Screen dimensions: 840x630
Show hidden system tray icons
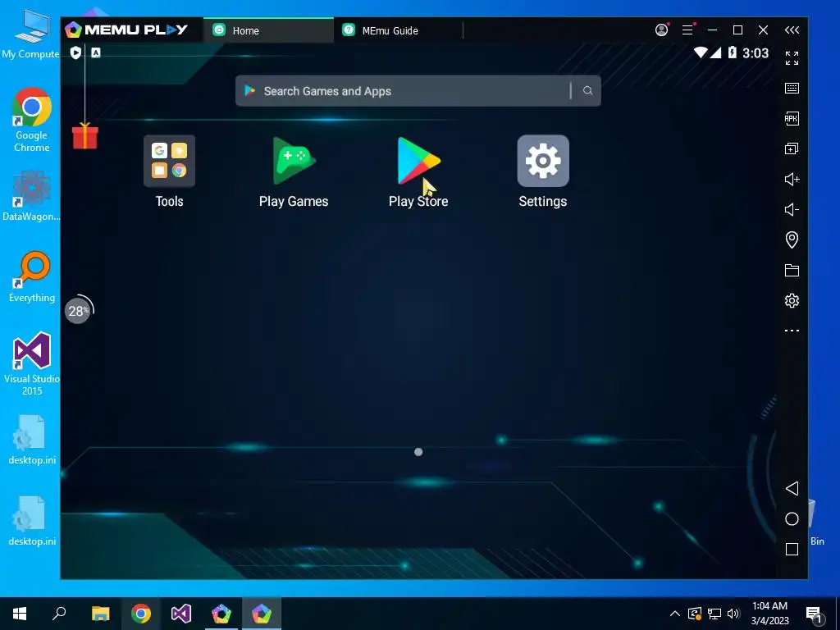point(675,614)
